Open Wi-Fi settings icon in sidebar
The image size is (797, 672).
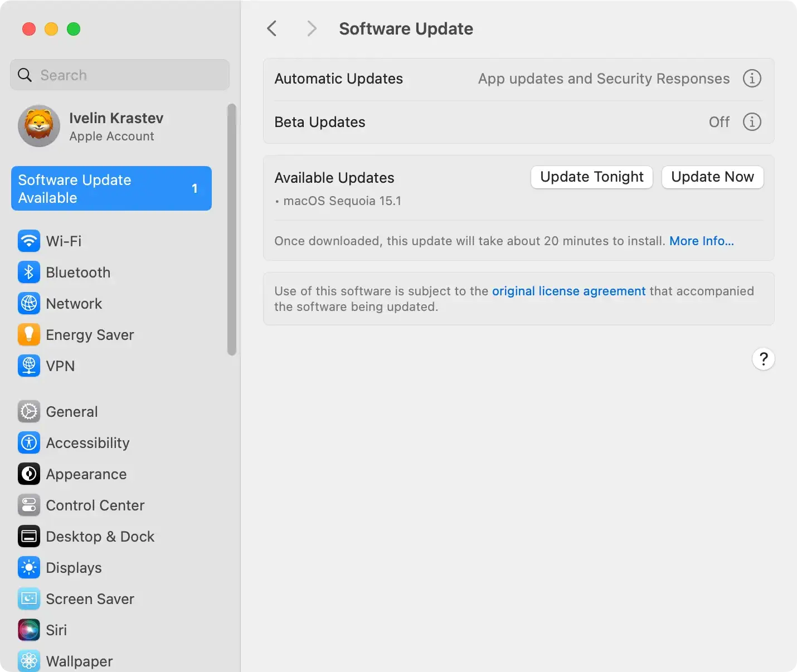click(x=29, y=241)
